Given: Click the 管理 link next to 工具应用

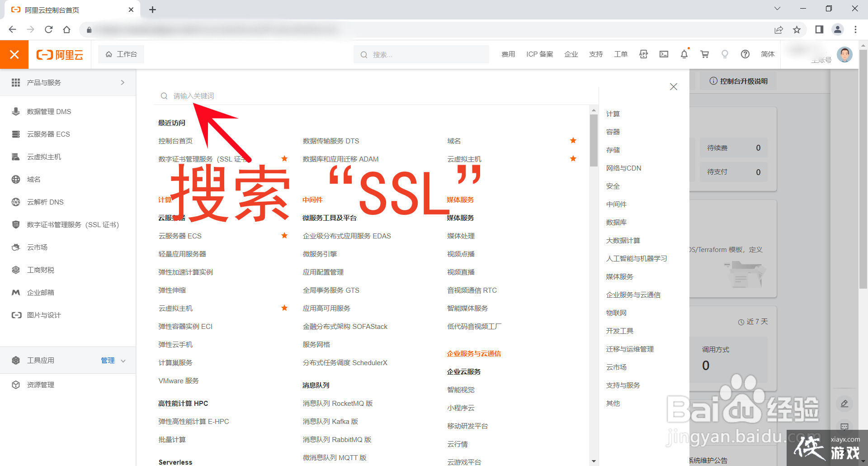Looking at the screenshot, I should click(108, 361).
